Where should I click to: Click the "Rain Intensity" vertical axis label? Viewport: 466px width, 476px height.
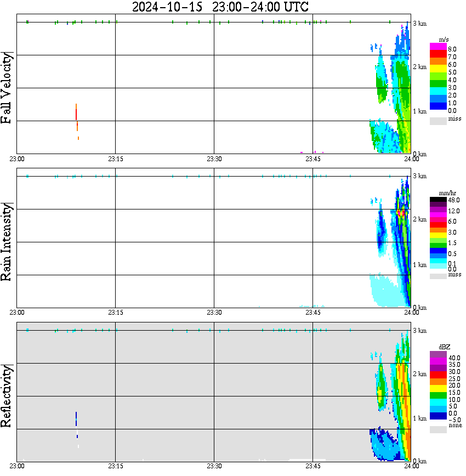(x=7, y=242)
